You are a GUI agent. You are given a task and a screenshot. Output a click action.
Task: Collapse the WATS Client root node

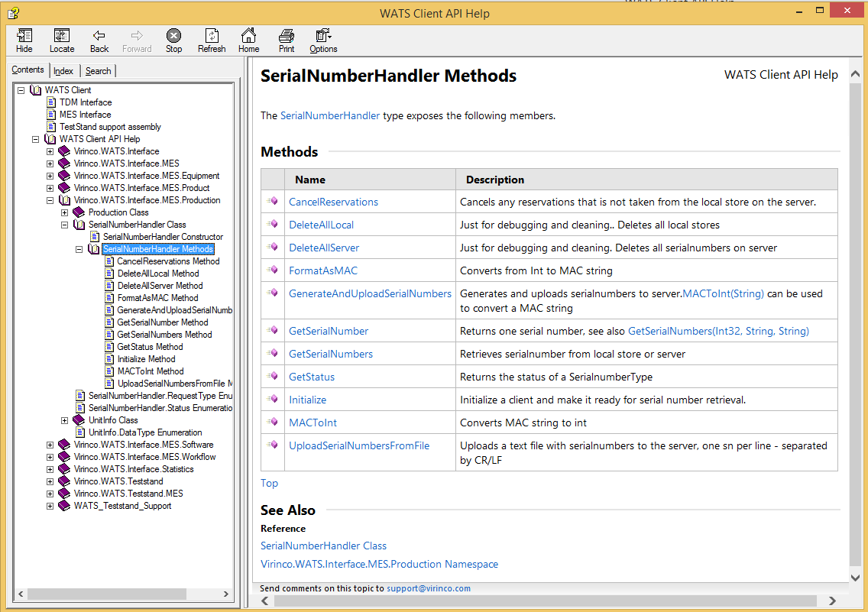pos(21,90)
